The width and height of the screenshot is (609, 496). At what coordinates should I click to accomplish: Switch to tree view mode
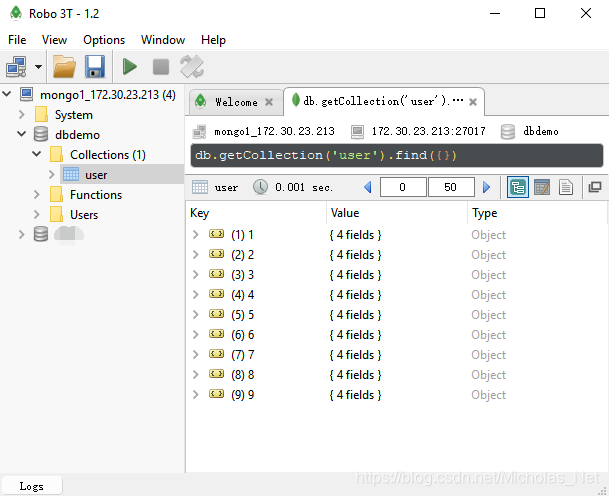coord(518,187)
